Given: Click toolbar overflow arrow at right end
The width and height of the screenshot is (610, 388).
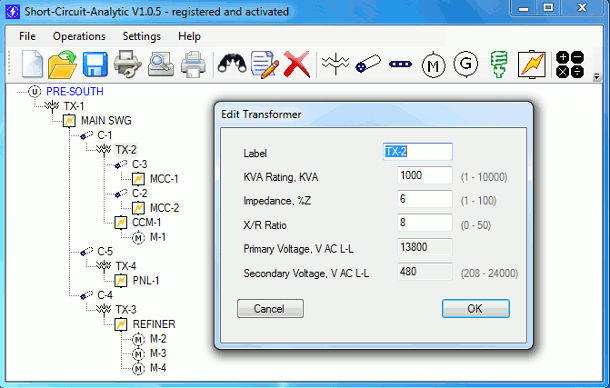Looking at the screenshot, I should point(596,76).
